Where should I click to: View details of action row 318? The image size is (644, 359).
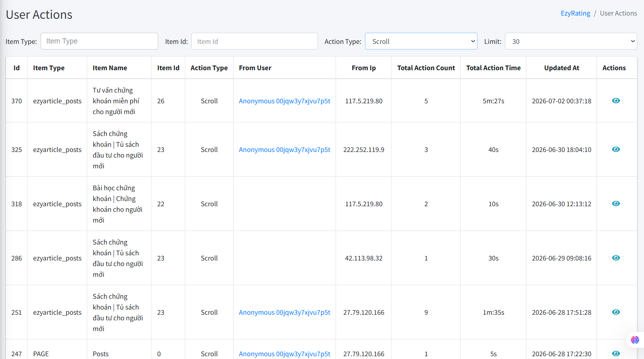tap(616, 203)
